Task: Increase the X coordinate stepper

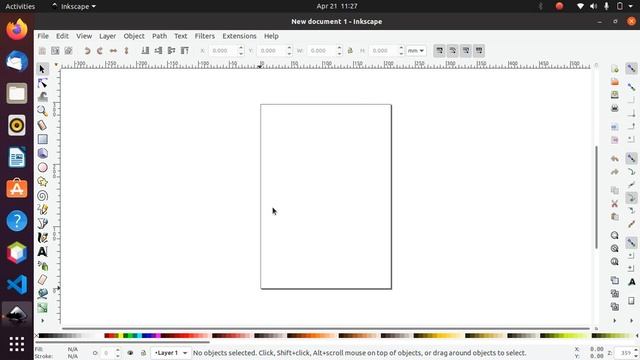Action: (241, 48)
